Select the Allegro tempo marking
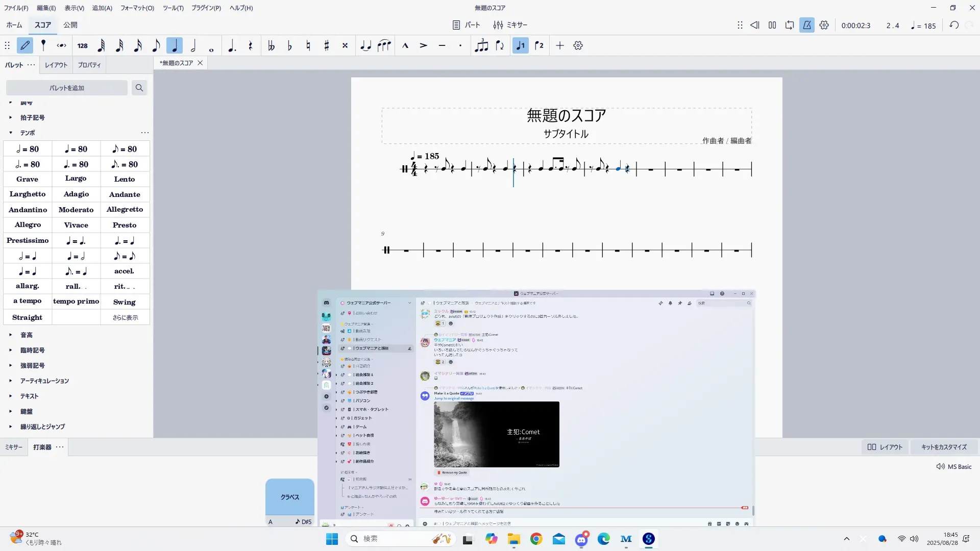Viewport: 980px width, 551px height. (28, 225)
